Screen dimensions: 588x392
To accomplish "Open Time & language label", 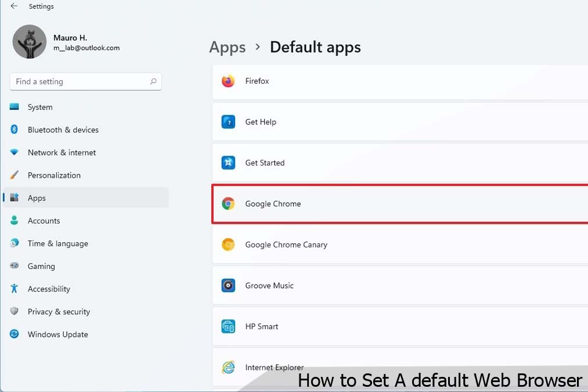I will click(x=57, y=243).
